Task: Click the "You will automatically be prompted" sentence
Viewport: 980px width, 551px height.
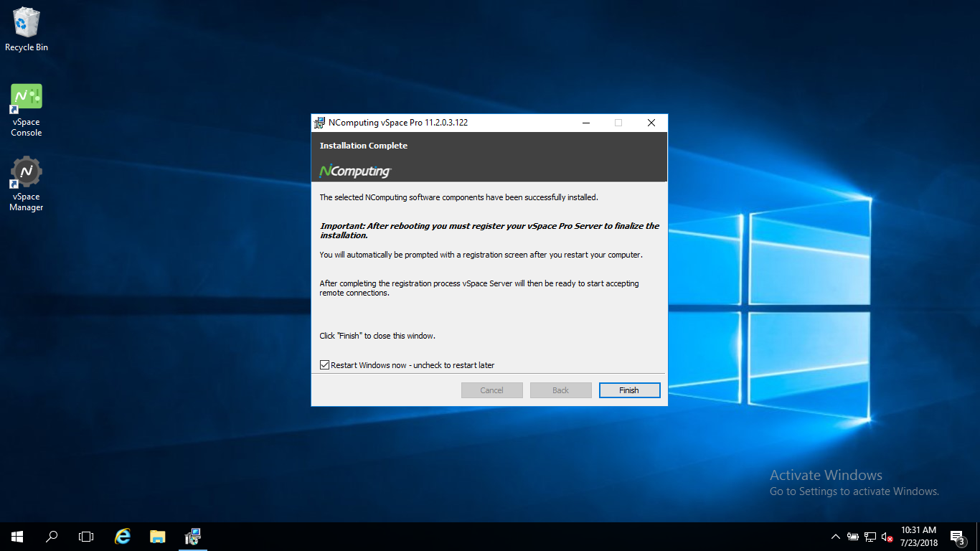Action: 481,255
